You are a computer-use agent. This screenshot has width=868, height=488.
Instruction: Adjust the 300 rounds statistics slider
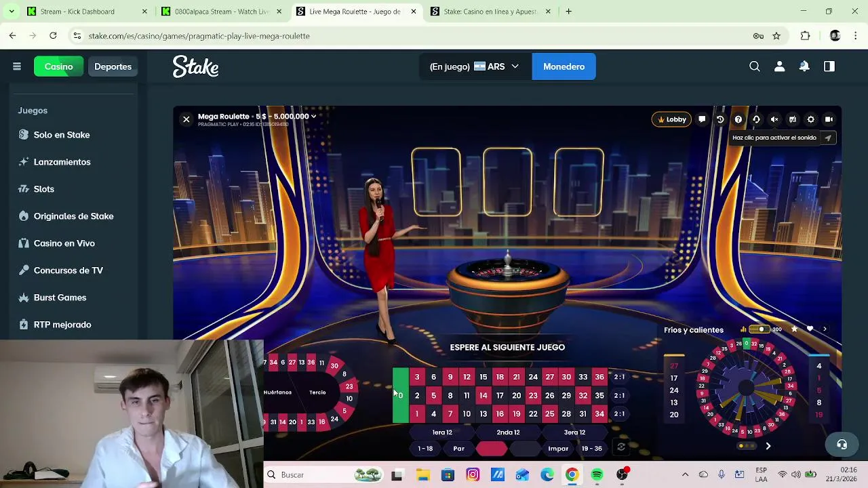click(758, 329)
